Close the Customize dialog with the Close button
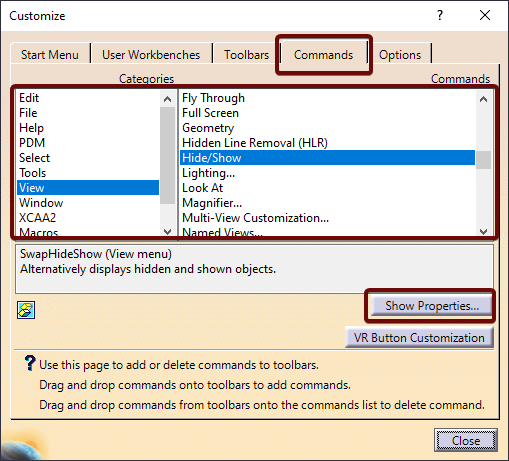 coord(466,441)
